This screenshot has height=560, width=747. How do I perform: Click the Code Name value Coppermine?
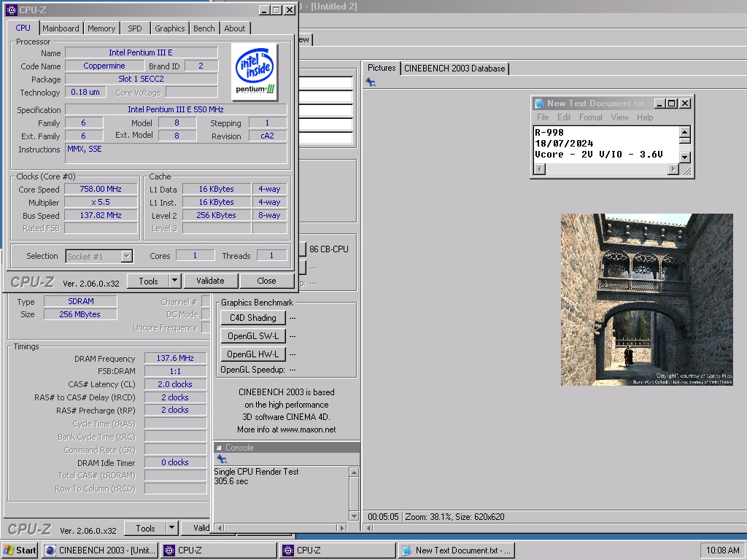click(104, 66)
